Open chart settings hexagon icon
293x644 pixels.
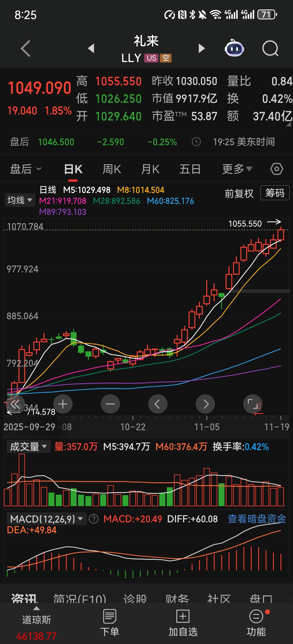click(277, 169)
